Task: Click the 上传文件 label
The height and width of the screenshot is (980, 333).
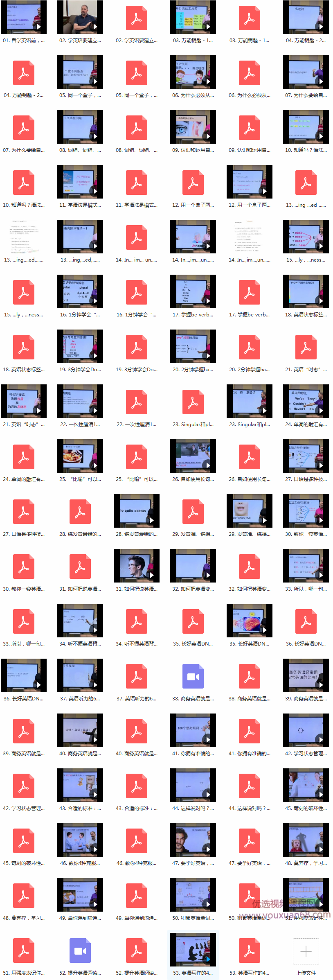Action: (306, 973)
